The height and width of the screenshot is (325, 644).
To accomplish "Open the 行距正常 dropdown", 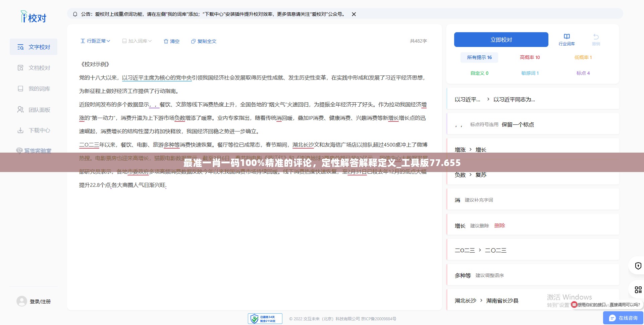I will tap(95, 41).
